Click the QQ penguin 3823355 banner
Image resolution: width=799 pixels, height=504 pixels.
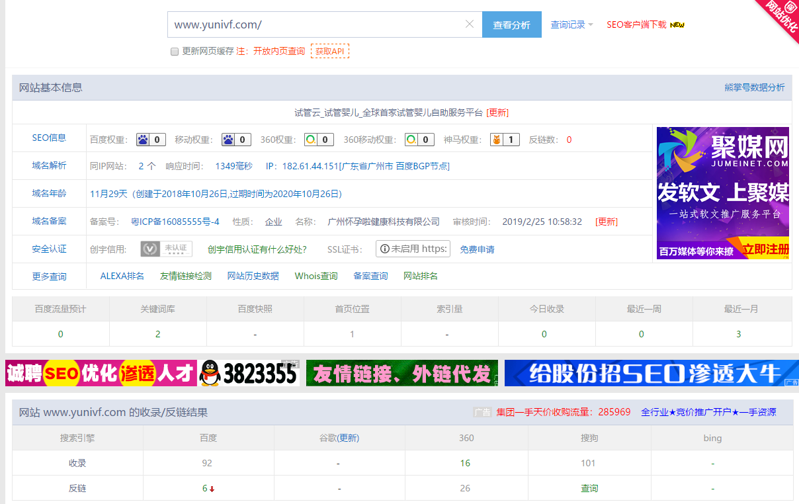click(249, 373)
